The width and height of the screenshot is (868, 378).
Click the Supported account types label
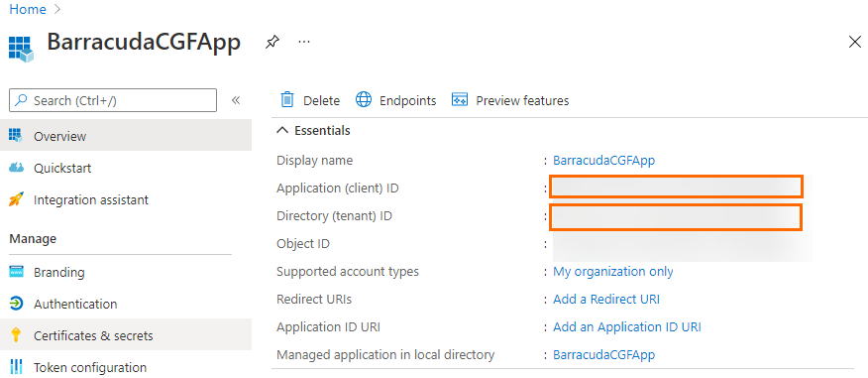click(x=348, y=272)
